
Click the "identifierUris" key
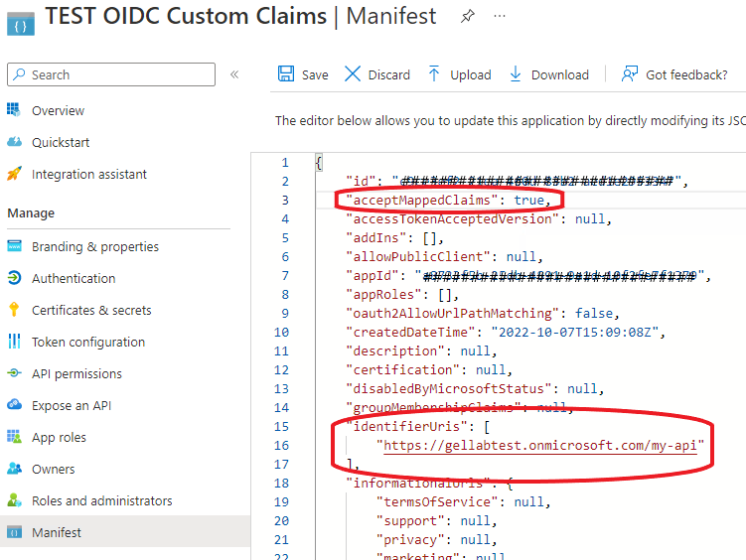pos(410,426)
